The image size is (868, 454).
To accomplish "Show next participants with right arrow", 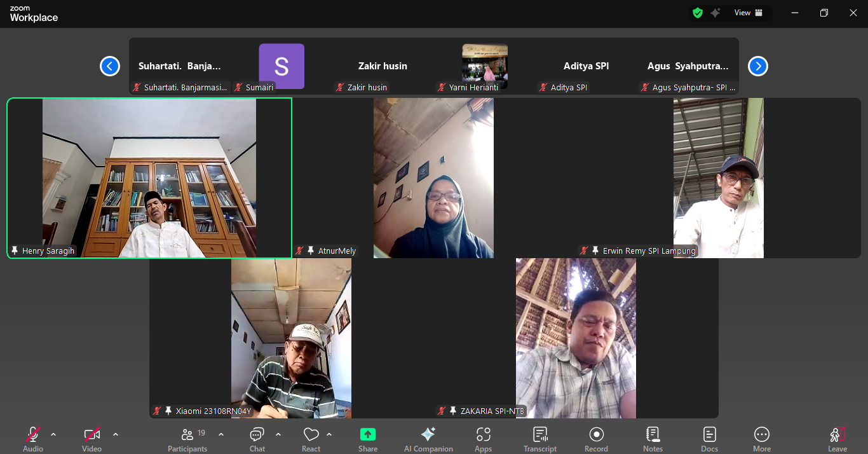I will 757,66.
